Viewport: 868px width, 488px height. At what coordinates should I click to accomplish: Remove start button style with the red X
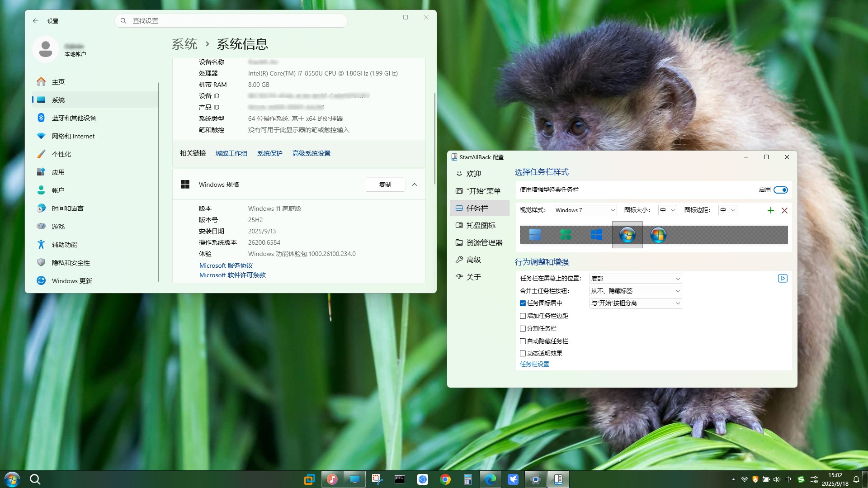(x=784, y=210)
